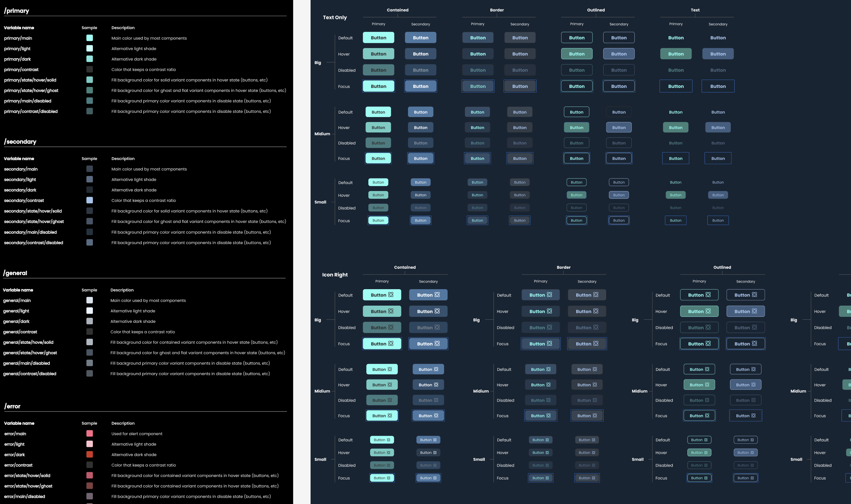Screen dimensions: 851x504
Task: Click the /error section heading
Action: 12,407
